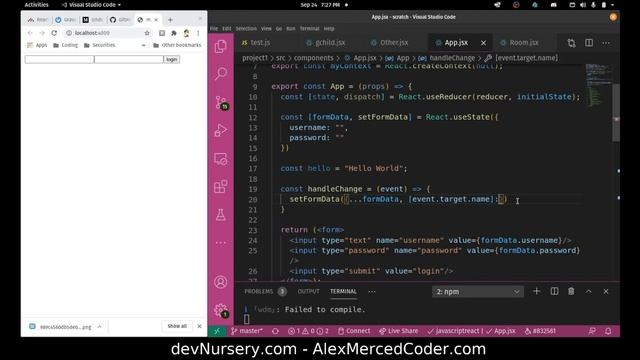The height and width of the screenshot is (360, 640).
Task: Open the download item options chevron
Action: click(x=99, y=327)
